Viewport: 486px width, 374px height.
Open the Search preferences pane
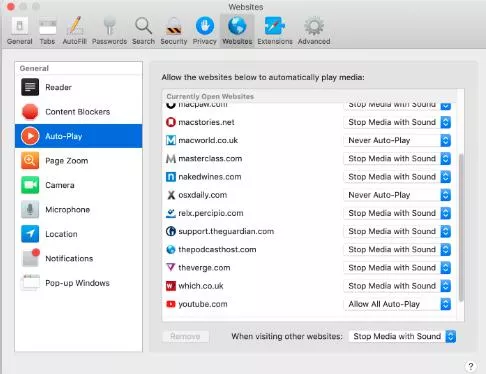[143, 31]
